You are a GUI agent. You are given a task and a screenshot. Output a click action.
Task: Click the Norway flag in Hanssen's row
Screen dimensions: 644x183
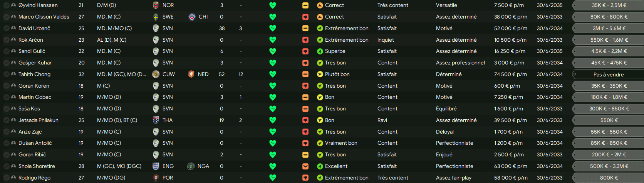click(x=156, y=5)
